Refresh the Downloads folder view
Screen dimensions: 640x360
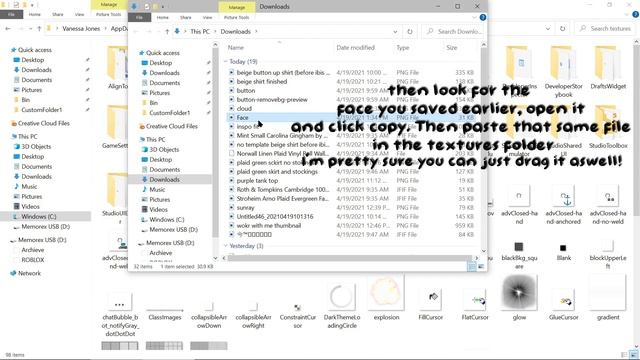[x=410, y=31]
